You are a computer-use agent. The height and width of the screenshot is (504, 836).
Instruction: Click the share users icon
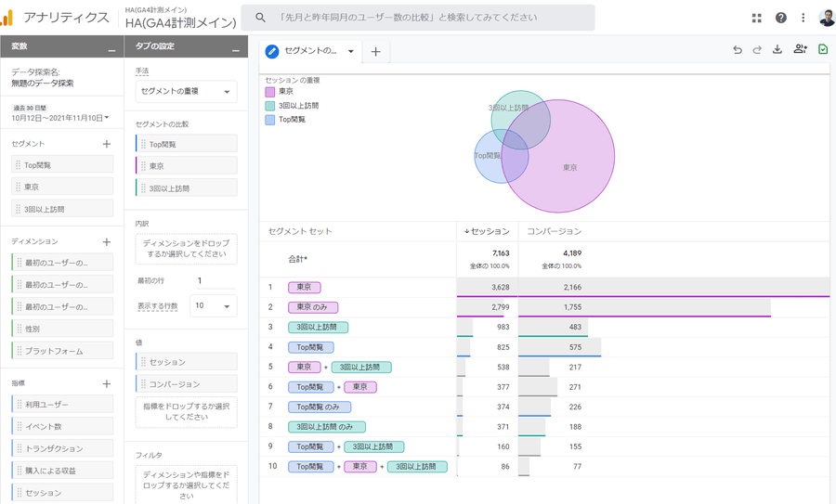(x=800, y=50)
